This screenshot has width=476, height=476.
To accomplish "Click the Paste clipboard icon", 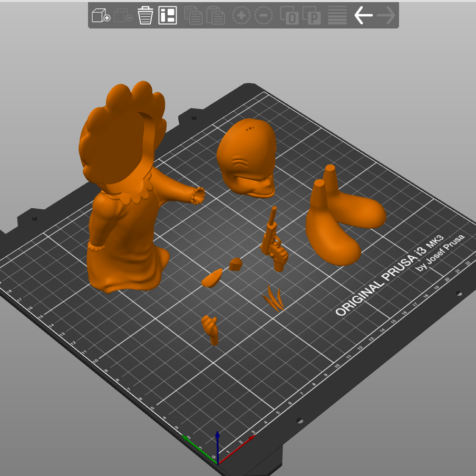I will 216,15.
